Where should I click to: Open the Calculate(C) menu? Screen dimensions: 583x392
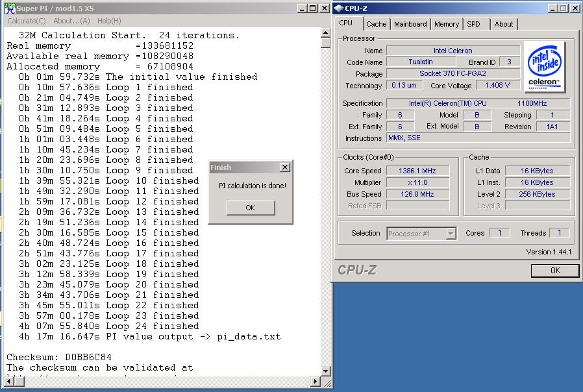pos(27,21)
